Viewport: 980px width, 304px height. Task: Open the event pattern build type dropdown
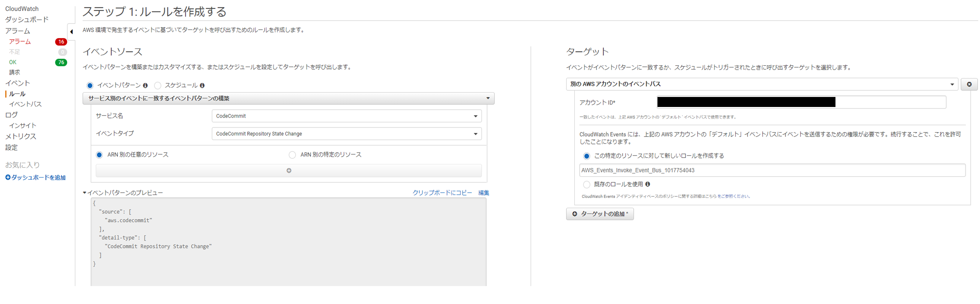(x=288, y=99)
